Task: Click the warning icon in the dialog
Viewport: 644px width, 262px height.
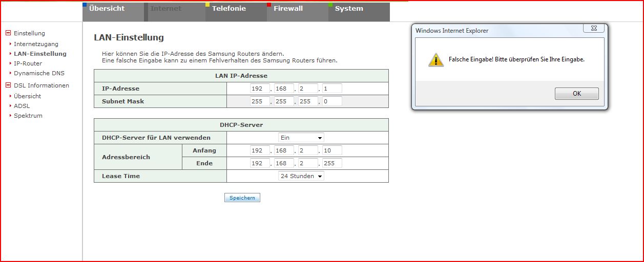Action: (436, 59)
